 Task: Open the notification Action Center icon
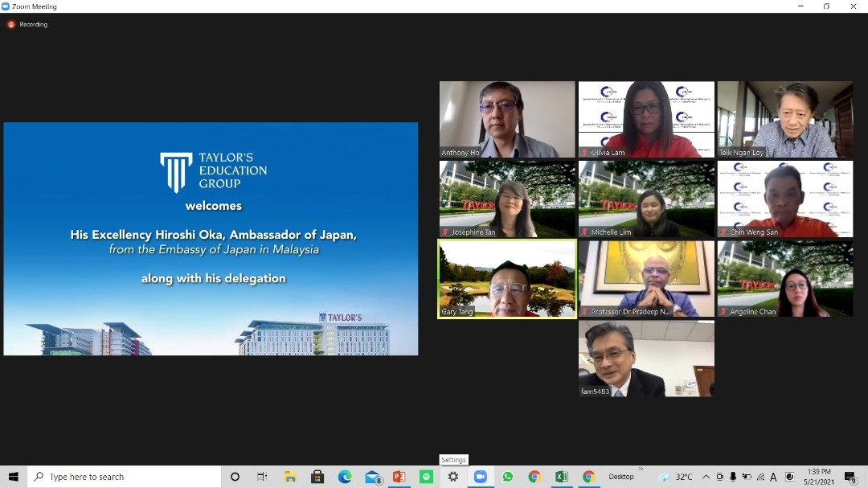point(851,477)
